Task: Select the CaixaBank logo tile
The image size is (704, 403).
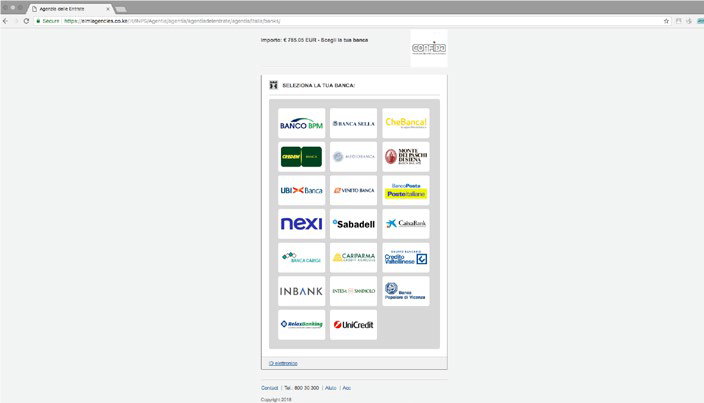Action: tap(406, 223)
